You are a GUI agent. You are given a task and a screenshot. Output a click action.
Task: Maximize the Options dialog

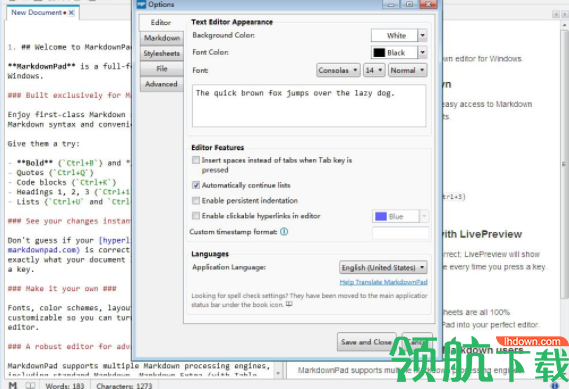409,4
